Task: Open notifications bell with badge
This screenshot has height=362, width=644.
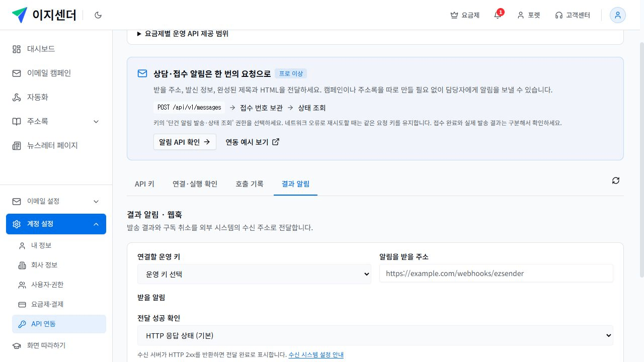Action: (x=498, y=15)
